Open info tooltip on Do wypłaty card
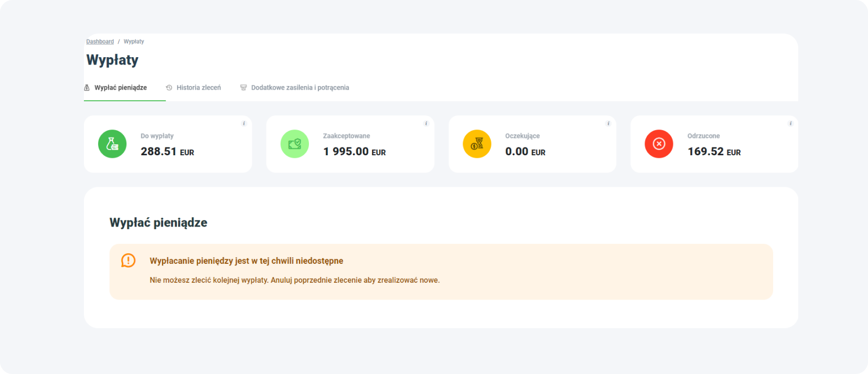This screenshot has height=374, width=868. (244, 124)
